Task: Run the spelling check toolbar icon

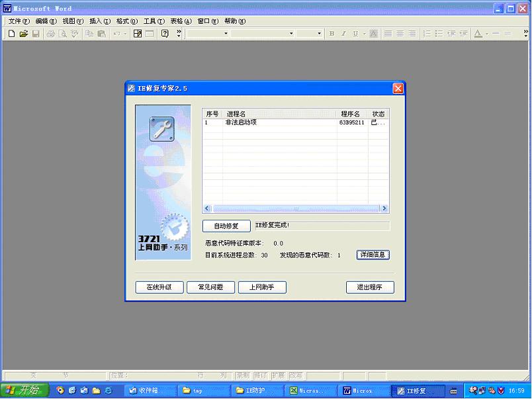Action: point(74,34)
